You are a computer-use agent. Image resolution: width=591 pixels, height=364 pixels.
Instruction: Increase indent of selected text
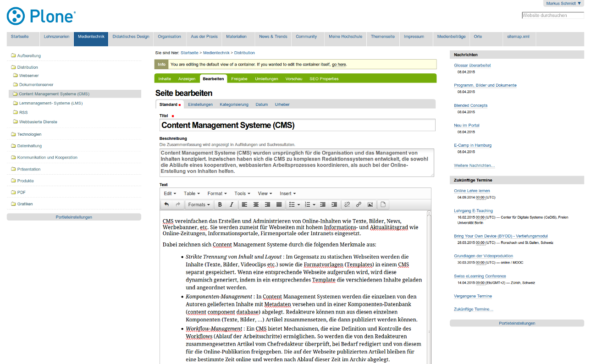(334, 204)
